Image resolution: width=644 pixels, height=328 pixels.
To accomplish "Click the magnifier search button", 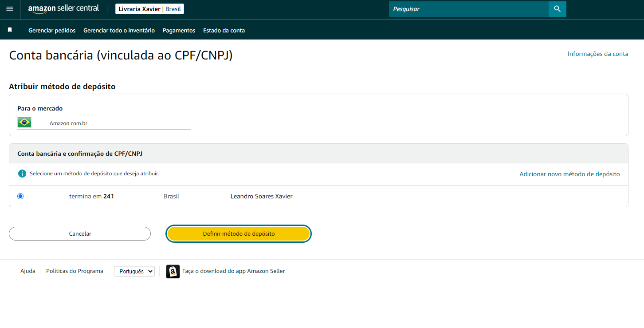I will 558,9.
